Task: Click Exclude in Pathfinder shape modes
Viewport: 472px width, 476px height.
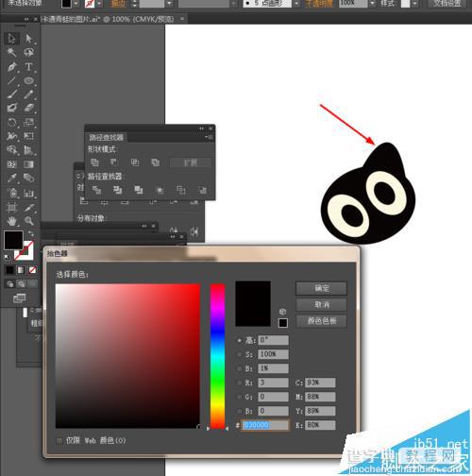Action: (155, 162)
